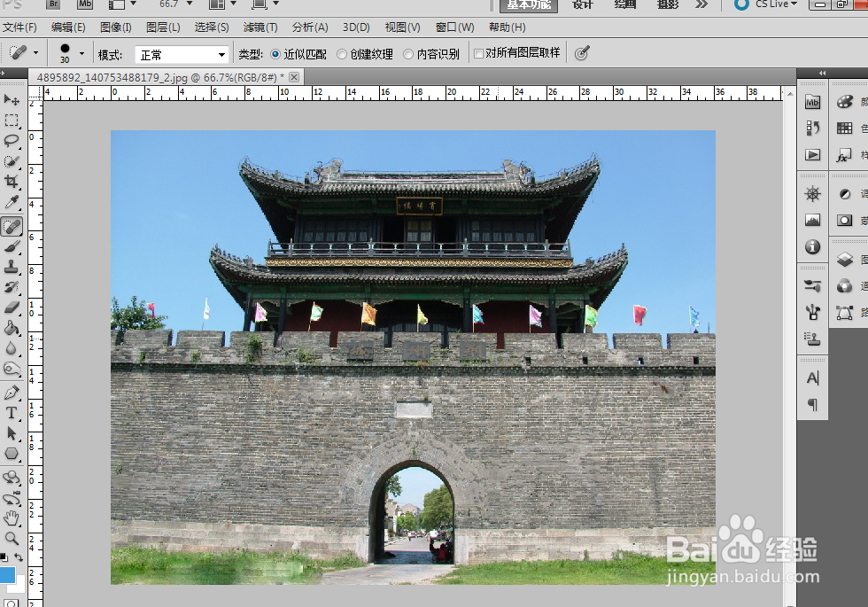Select the Pen tool
This screenshot has height=607, width=868.
[x=12, y=393]
